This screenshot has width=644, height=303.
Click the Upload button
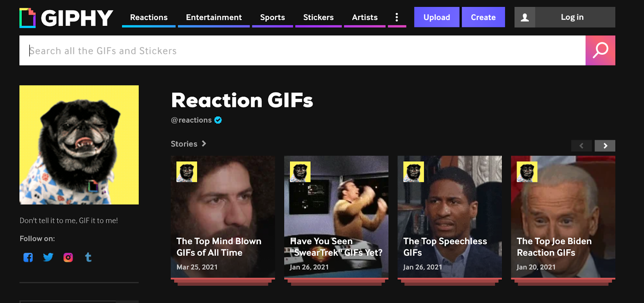pyautogui.click(x=437, y=17)
